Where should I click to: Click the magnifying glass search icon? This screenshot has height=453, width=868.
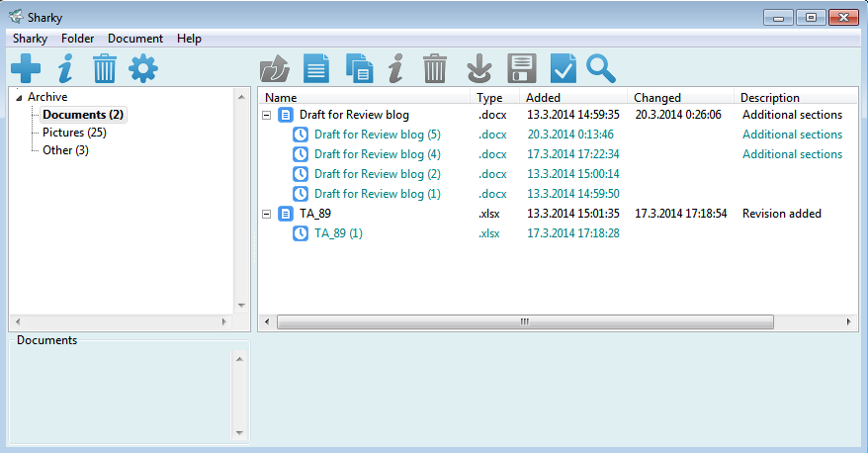[601, 69]
